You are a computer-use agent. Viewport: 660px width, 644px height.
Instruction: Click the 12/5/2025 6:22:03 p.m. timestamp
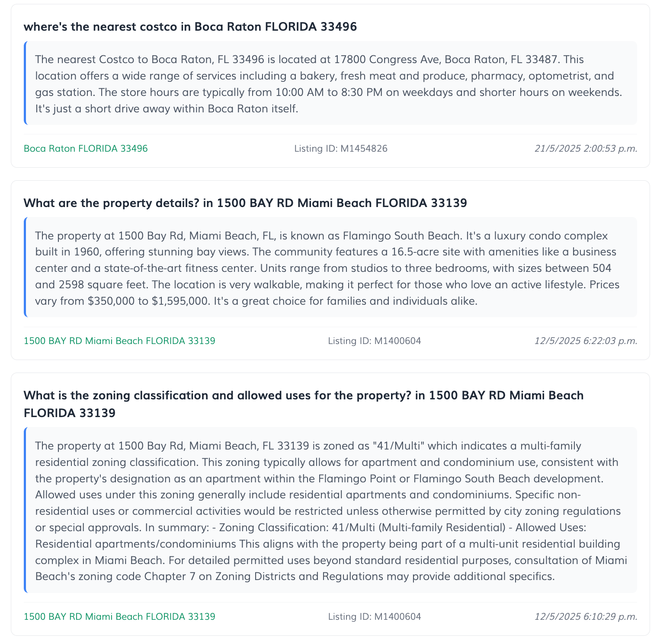coord(586,341)
